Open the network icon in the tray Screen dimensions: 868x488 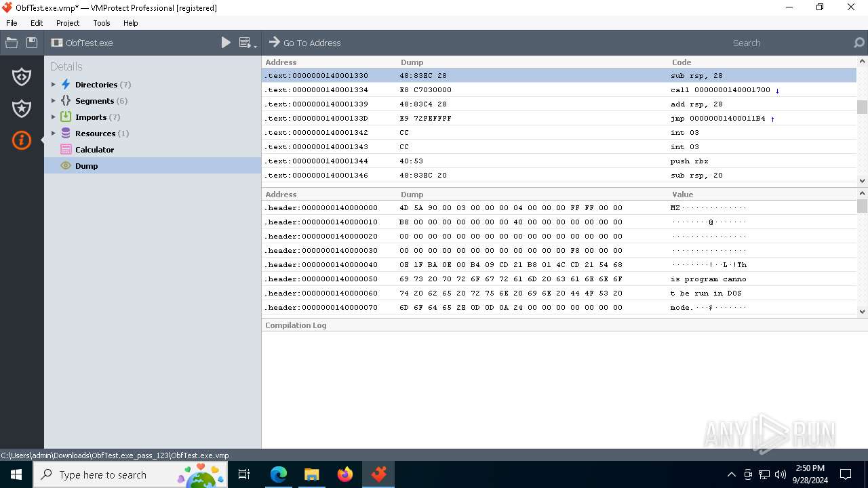[x=764, y=474]
